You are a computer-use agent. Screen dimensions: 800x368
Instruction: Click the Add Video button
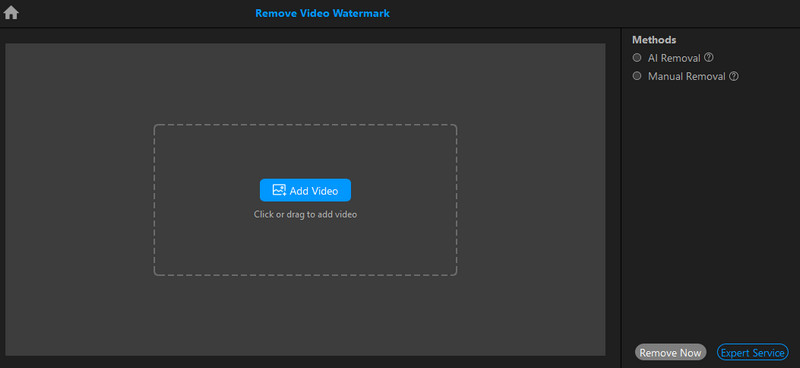305,190
